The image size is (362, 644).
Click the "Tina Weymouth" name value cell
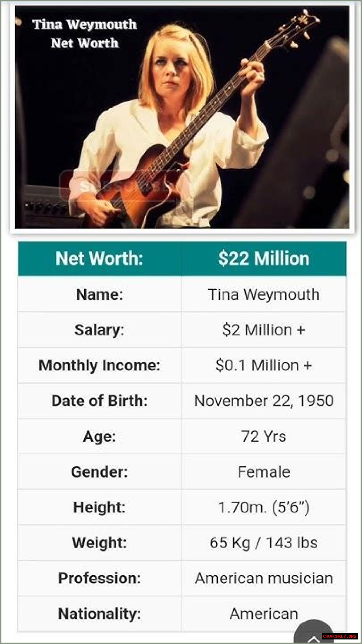point(264,294)
